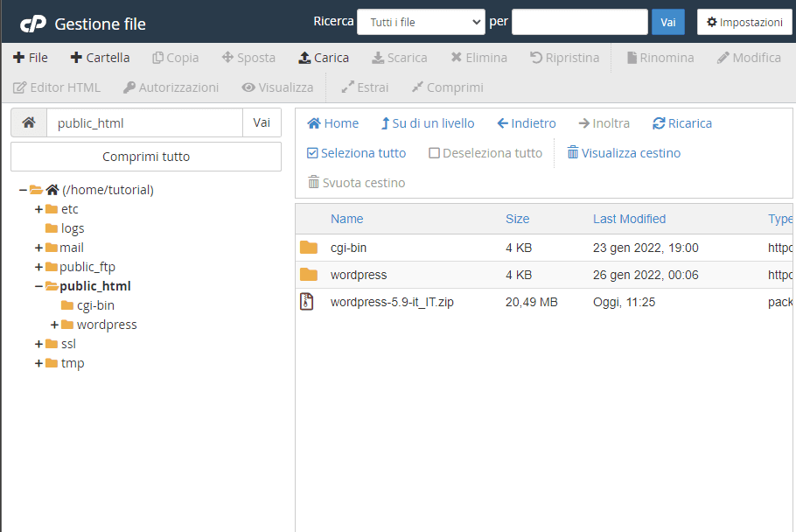Image resolution: width=796 pixels, height=532 pixels.
Task: Click the cgi-bin folder icon in list
Action: 308,248
